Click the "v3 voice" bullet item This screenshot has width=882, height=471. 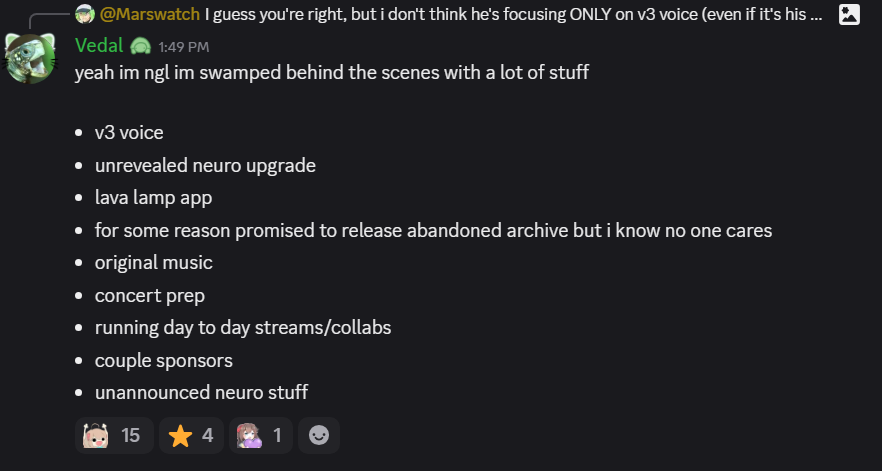click(129, 133)
